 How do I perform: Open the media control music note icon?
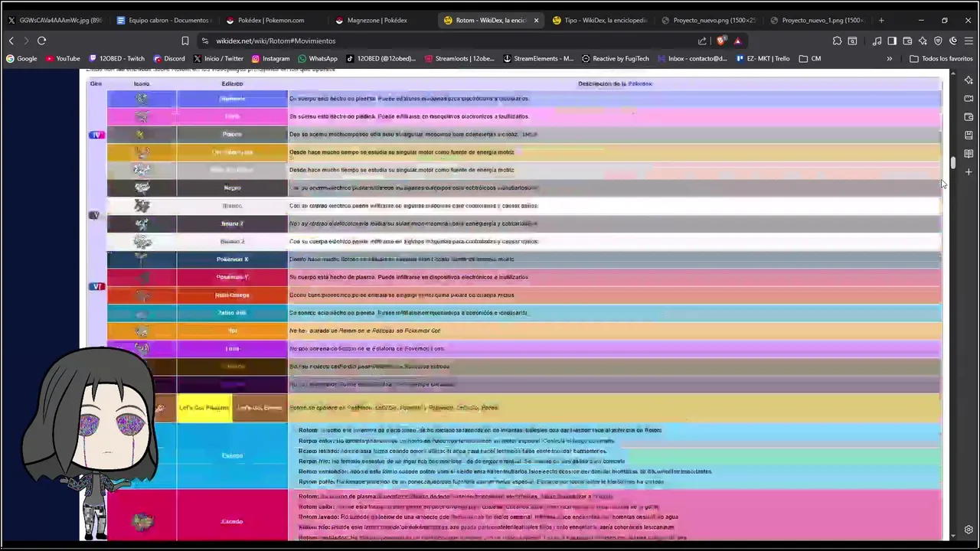click(x=877, y=41)
